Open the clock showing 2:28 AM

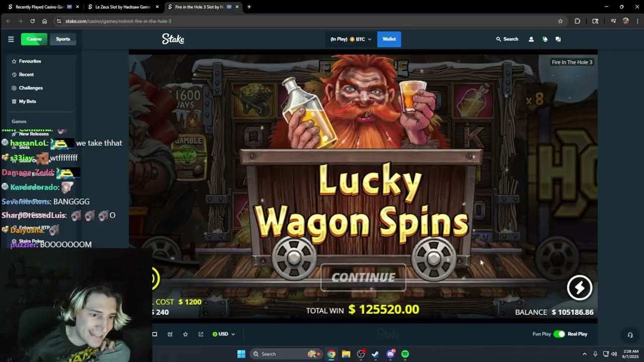(x=631, y=354)
